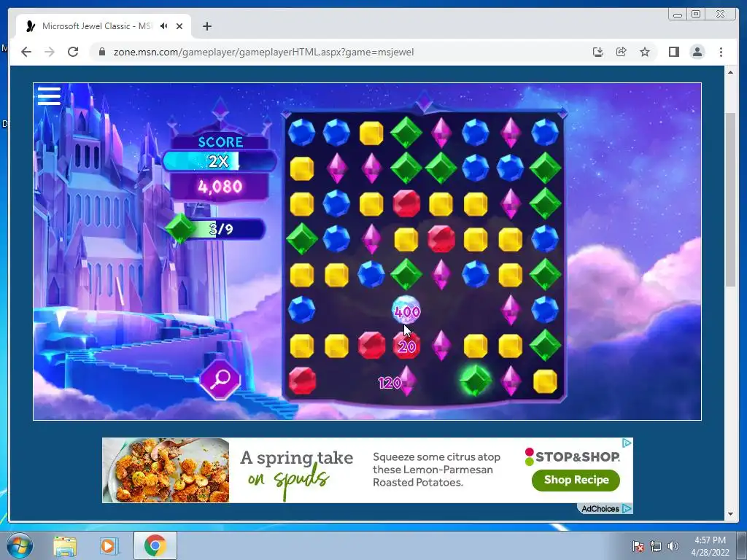Click the green gem goal icon beside 3/9
Screen dimensions: 747x560
[181, 229]
